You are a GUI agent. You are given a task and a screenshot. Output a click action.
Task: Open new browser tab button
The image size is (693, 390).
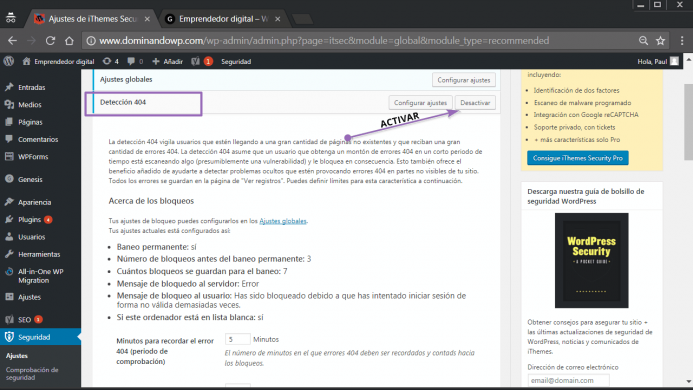coord(303,19)
